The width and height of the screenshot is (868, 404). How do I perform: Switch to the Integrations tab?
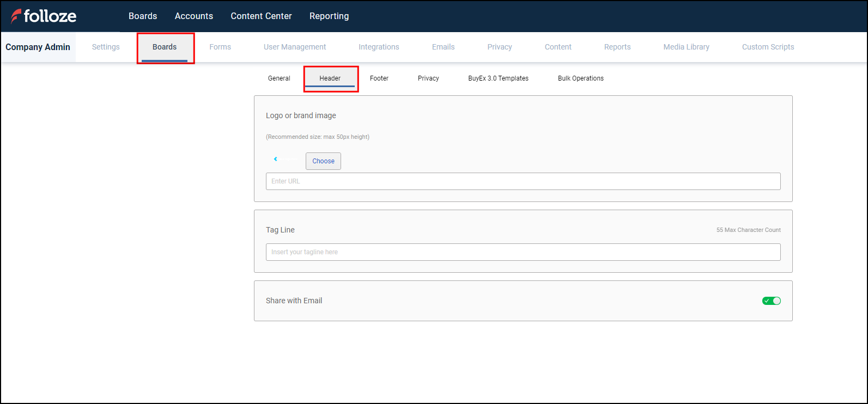(x=379, y=47)
